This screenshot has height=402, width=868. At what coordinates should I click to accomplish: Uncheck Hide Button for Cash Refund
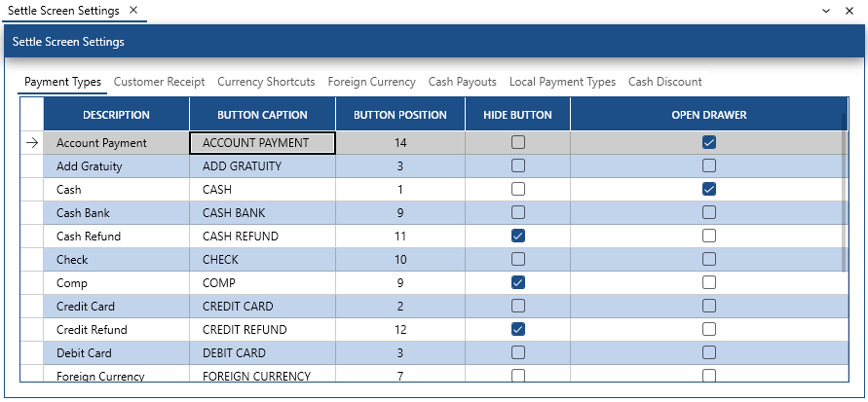tap(518, 236)
